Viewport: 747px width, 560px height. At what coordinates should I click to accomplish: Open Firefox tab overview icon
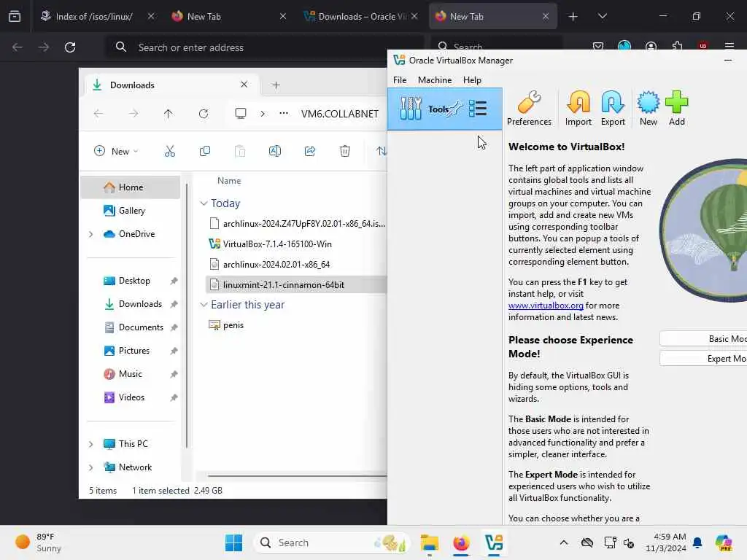tap(15, 16)
